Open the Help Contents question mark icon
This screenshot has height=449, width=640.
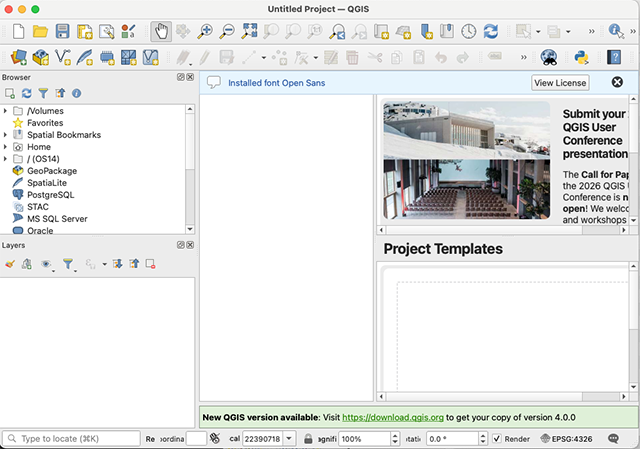point(614,58)
